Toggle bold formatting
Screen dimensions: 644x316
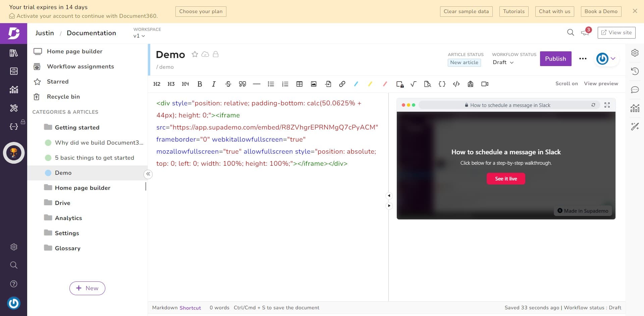click(200, 84)
